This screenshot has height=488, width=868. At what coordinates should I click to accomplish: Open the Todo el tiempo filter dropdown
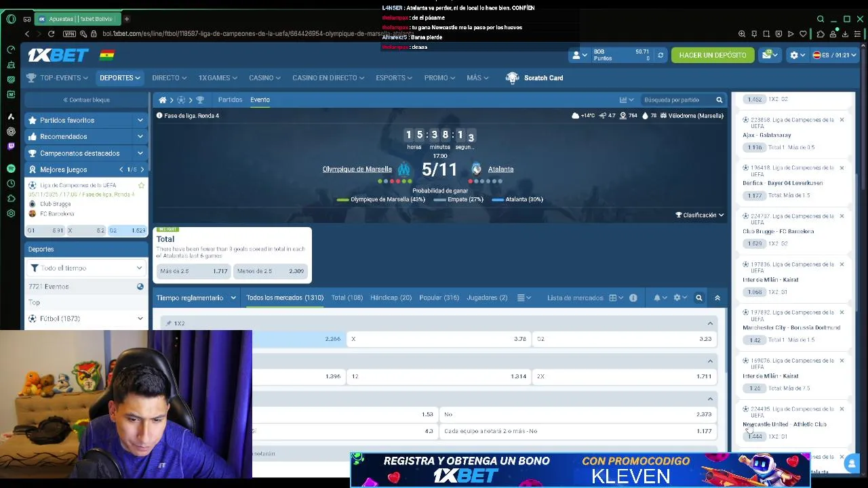(x=86, y=268)
